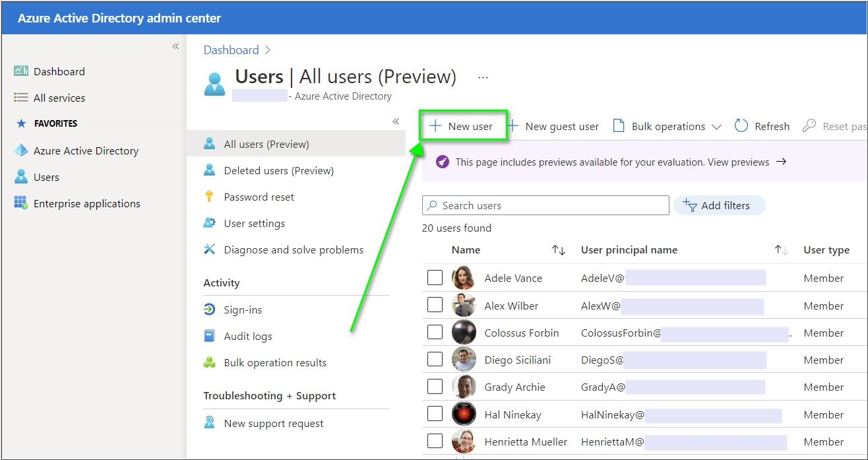Open Enterprise applications from sidebar
This screenshot has height=460, width=868.
click(87, 203)
